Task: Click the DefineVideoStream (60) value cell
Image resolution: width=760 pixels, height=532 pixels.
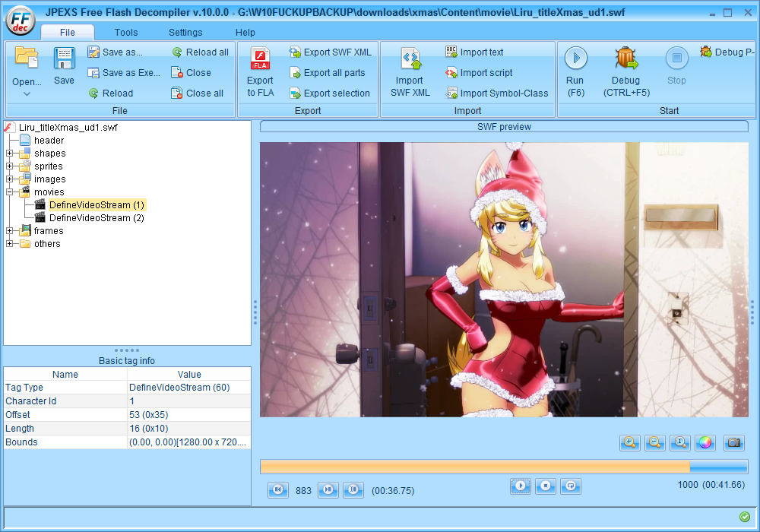Action: [x=189, y=387]
